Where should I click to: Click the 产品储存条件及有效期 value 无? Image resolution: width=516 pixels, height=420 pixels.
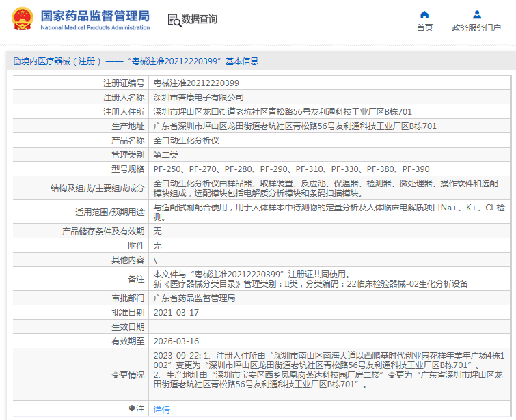157,232
